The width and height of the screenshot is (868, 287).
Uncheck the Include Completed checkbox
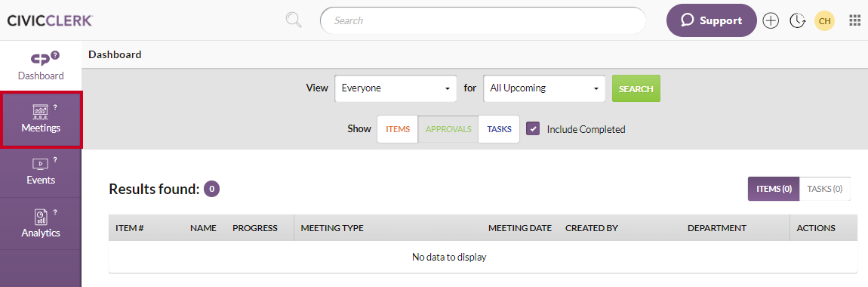coord(533,129)
